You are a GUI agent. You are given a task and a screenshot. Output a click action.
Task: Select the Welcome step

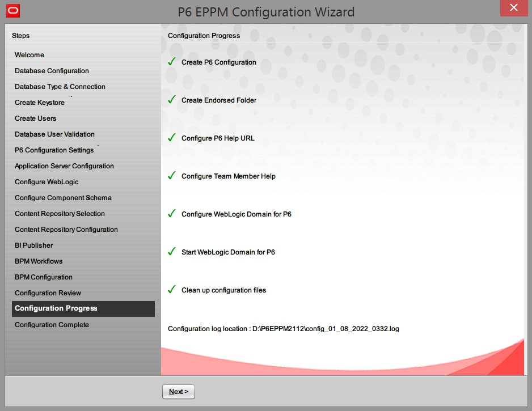coord(29,55)
